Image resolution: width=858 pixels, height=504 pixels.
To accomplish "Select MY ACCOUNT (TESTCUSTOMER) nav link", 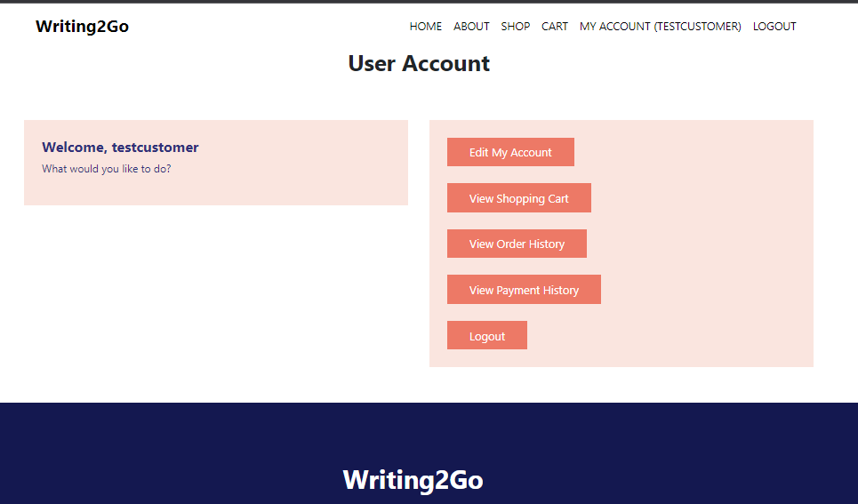I will point(660,27).
